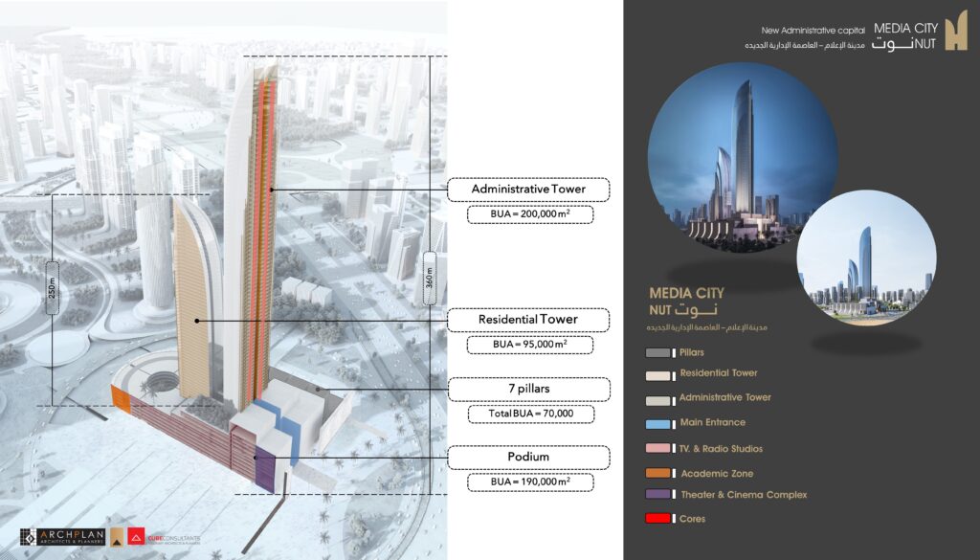980x560 pixels.
Task: Open the large night tower render thumbnail
Action: point(743,157)
